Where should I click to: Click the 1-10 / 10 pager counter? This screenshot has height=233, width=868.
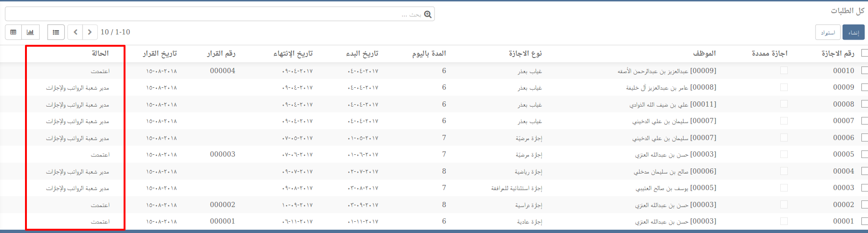(115, 32)
